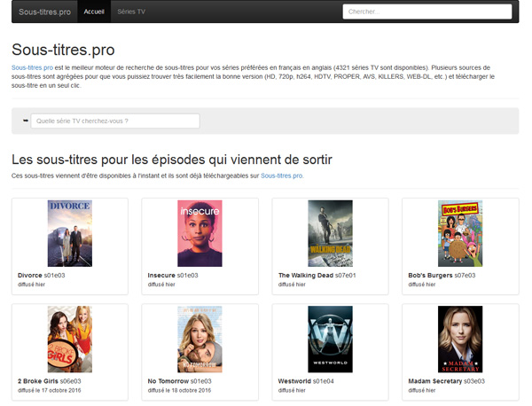Follow Sous-titres.pro link under new episodes heading
This screenshot has height=406, width=532.
(282, 176)
